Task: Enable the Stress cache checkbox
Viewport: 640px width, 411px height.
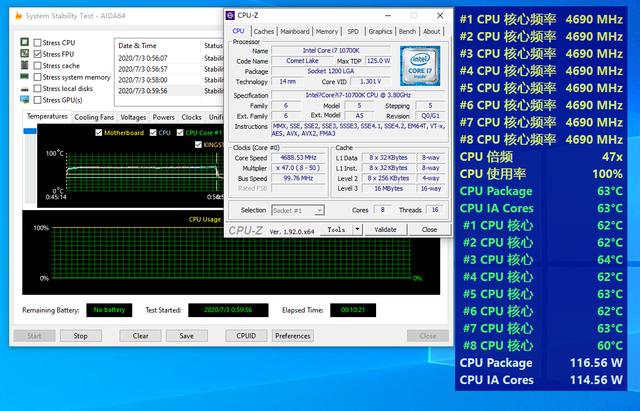Action: point(38,65)
